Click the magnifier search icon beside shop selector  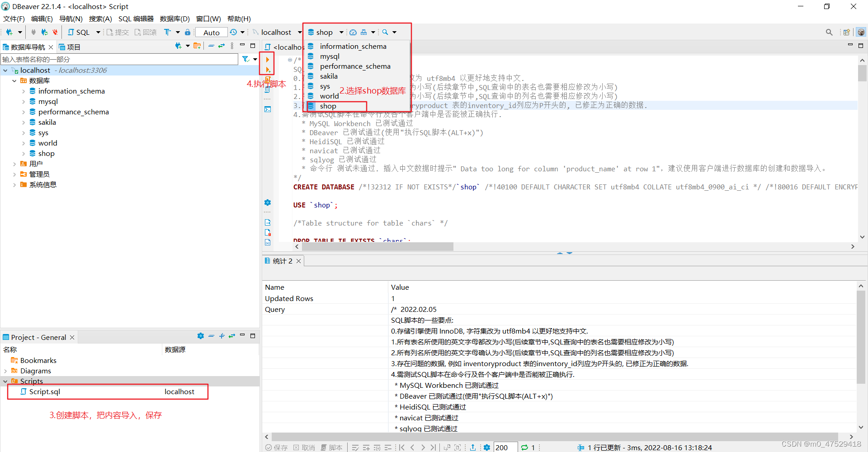pos(385,32)
